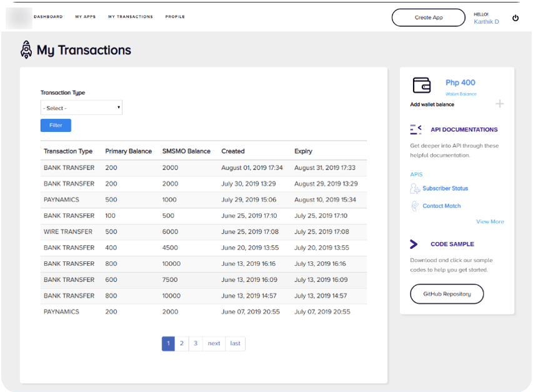533x392 pixels.
Task: Go to page 3 of transactions
Action: coord(196,343)
